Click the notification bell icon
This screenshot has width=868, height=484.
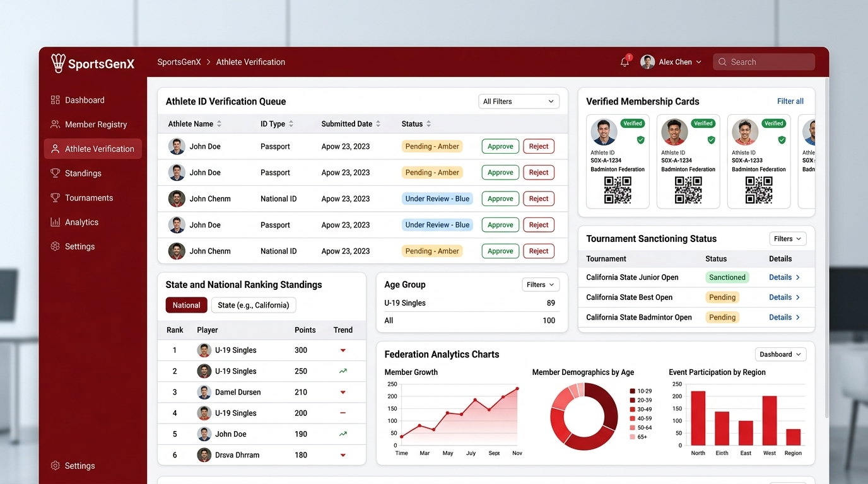(625, 62)
